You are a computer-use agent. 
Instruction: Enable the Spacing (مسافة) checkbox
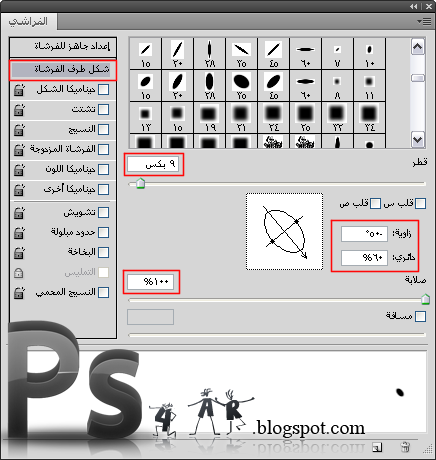coord(420,316)
